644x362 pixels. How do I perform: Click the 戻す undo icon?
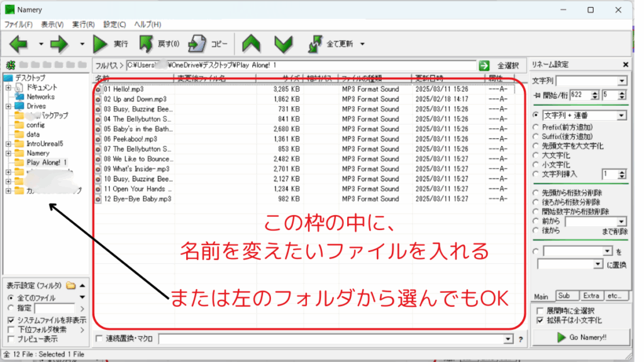coord(147,44)
